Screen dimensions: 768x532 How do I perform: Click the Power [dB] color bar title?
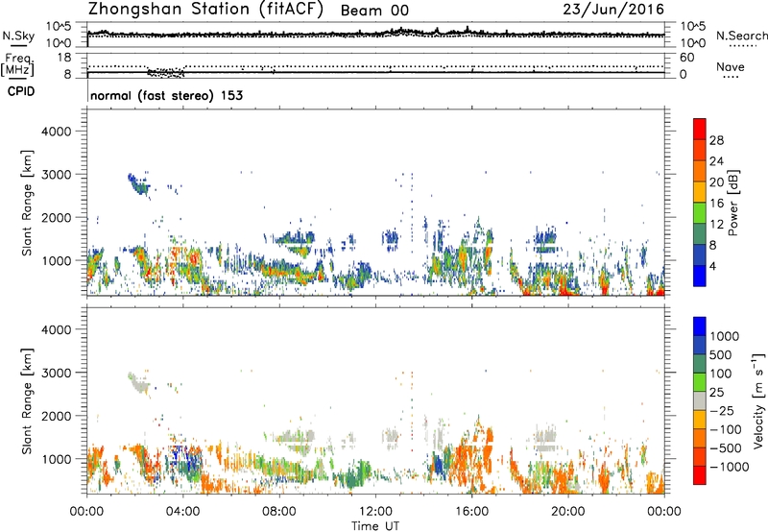pos(732,203)
